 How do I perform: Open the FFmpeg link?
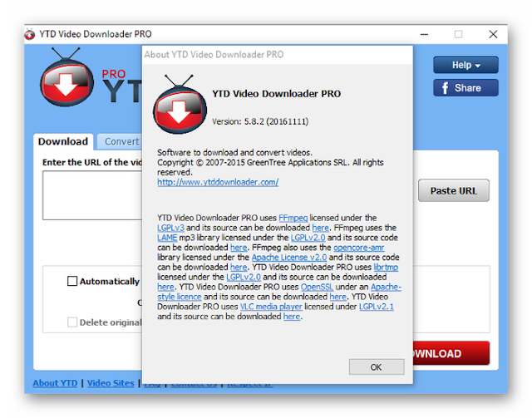click(293, 218)
